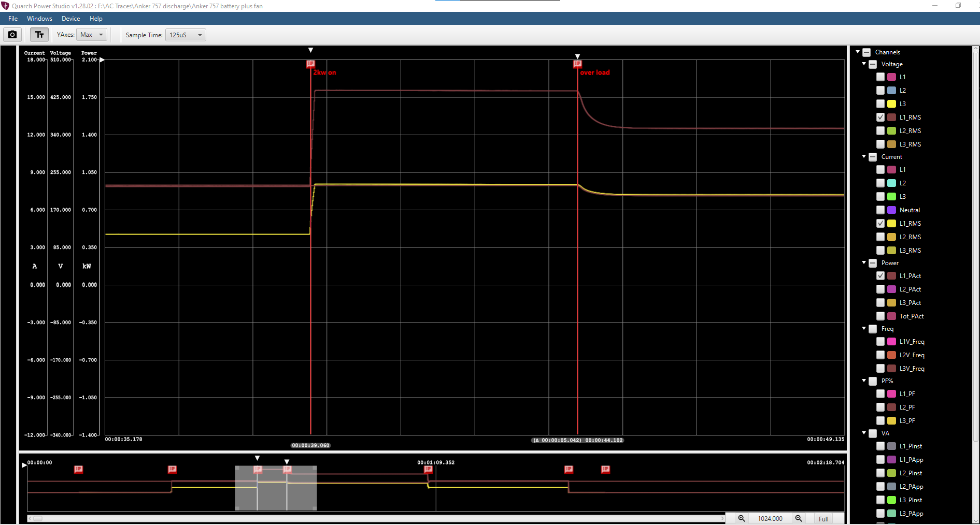Select the L2_PAct tree label
This screenshot has height=525, width=980.
910,289
